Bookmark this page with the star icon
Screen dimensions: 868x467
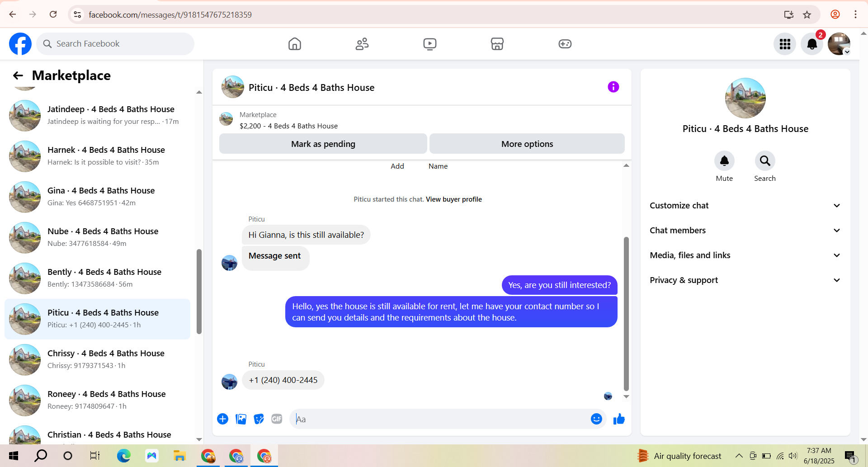click(x=807, y=14)
